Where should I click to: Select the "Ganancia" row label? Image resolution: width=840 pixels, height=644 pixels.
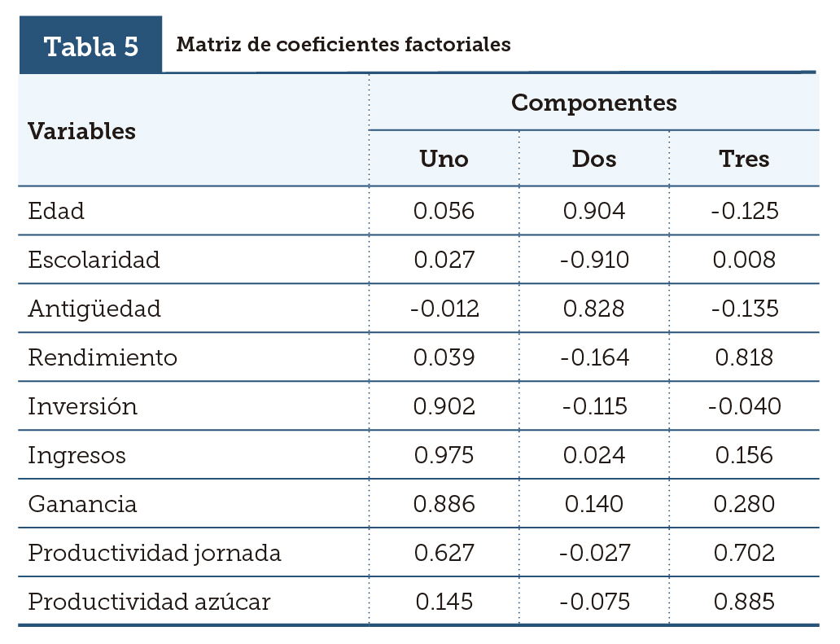coord(82,504)
